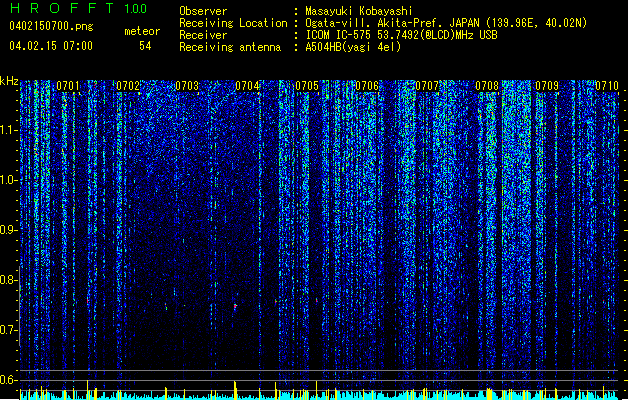Click the 'Observer' field label

tap(203, 11)
